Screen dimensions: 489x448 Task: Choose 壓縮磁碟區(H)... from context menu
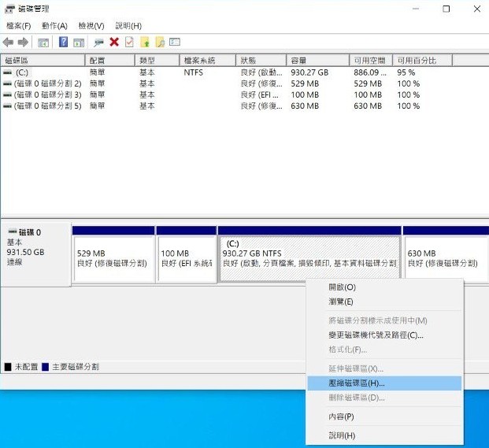tap(356, 383)
